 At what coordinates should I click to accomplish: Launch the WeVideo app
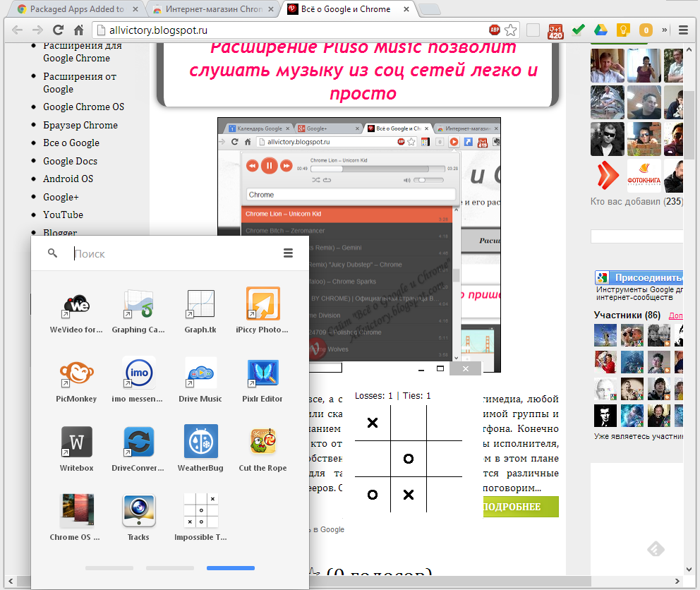76,305
